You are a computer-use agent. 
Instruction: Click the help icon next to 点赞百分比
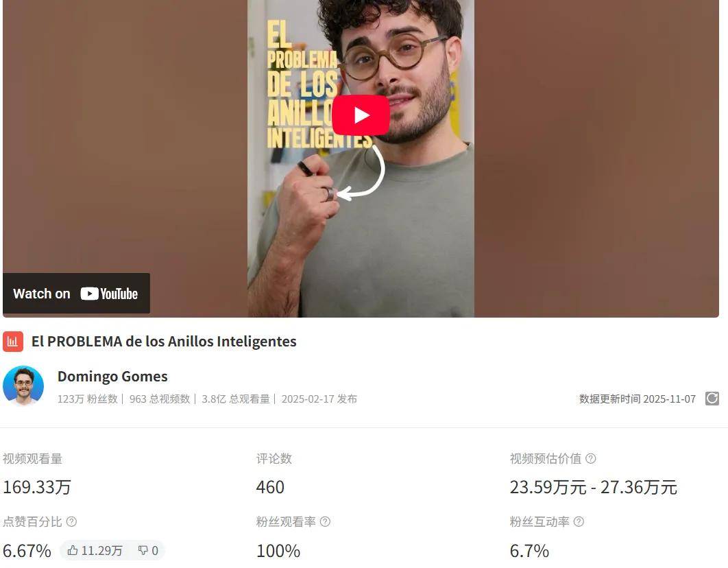click(71, 521)
